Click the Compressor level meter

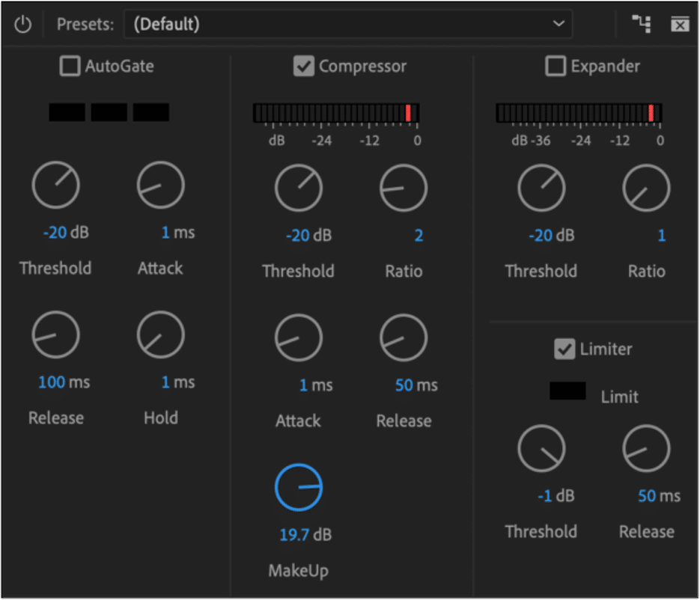[x=336, y=111]
